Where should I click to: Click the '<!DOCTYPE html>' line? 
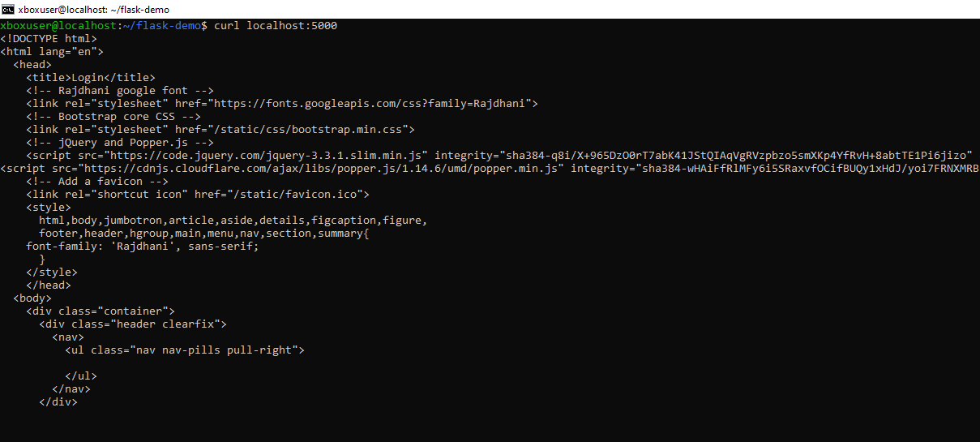point(49,39)
